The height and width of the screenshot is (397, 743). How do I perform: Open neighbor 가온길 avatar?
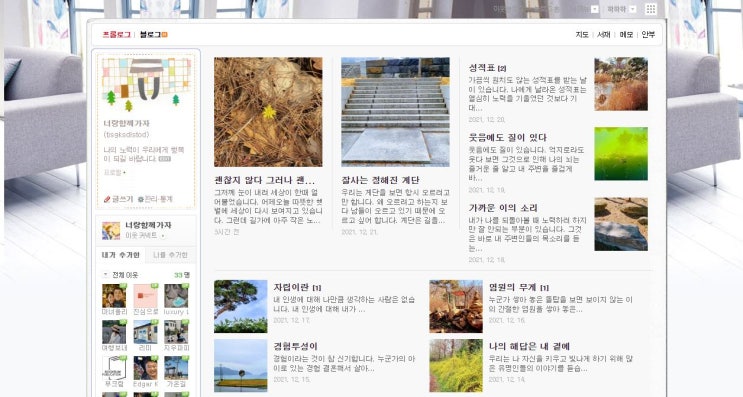(x=176, y=368)
